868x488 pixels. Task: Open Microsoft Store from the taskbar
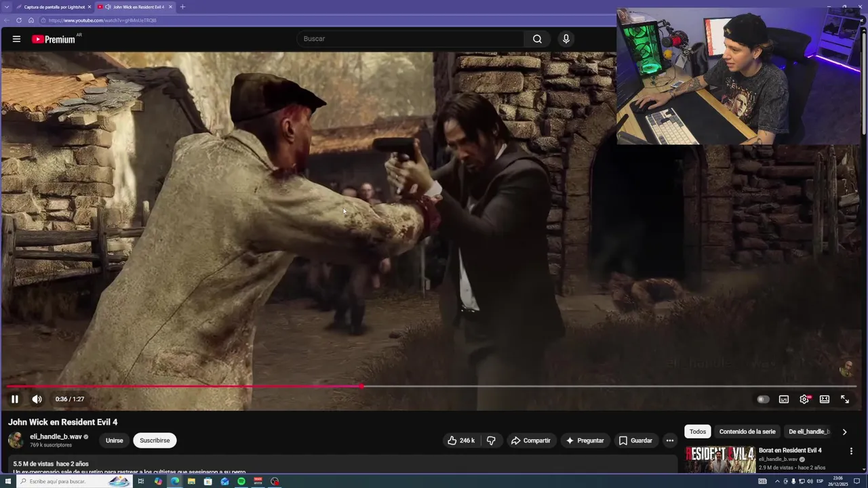pos(208,481)
